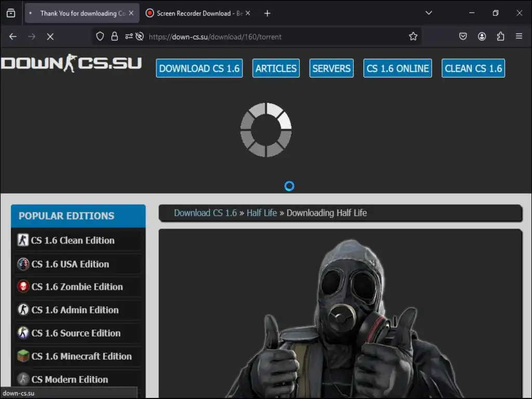
Task: Open CS Modern Edition link
Action: [70, 379]
